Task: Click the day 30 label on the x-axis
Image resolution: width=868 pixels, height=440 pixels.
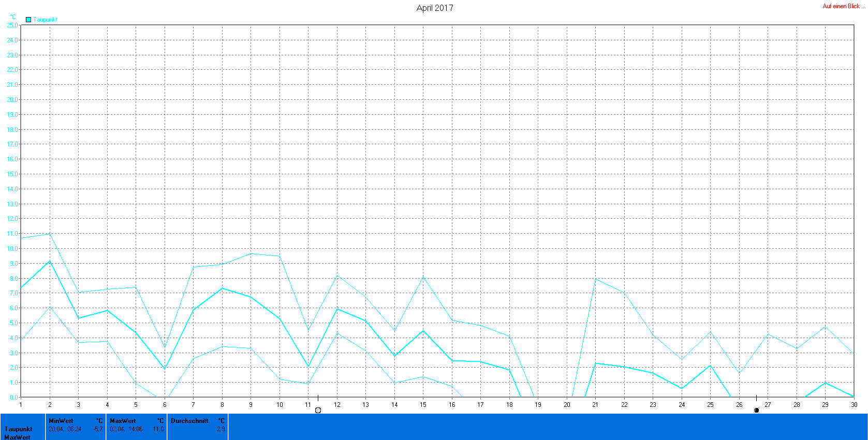Action: click(854, 405)
